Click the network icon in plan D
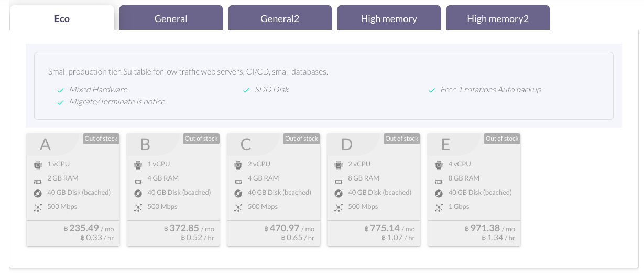Image resolution: width=644 pixels, height=275 pixels. click(x=339, y=208)
